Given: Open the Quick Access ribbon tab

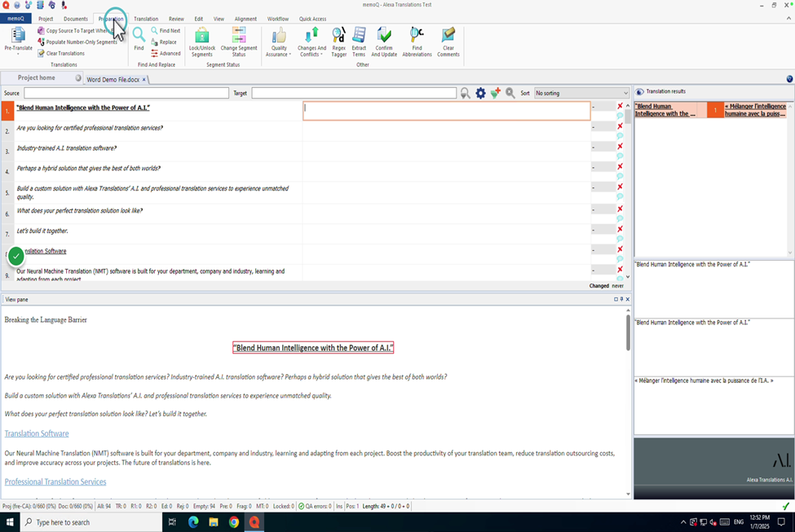Looking at the screenshot, I should click(x=312, y=19).
